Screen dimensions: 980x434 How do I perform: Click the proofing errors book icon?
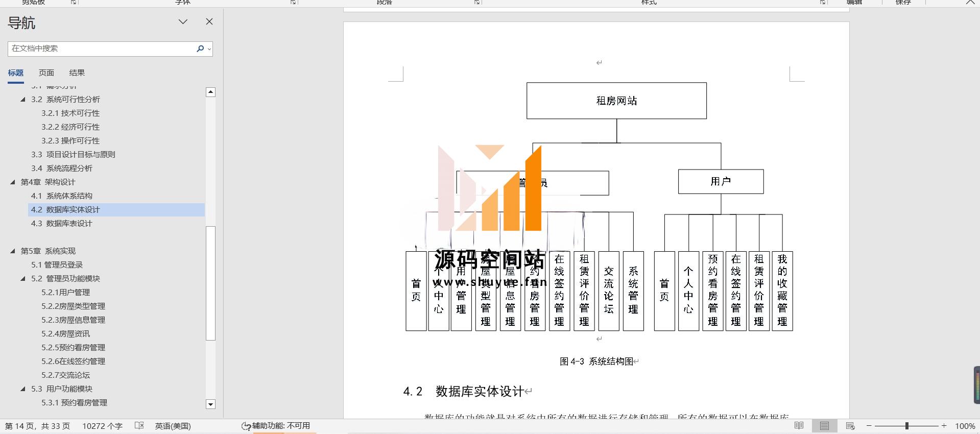[x=139, y=426]
